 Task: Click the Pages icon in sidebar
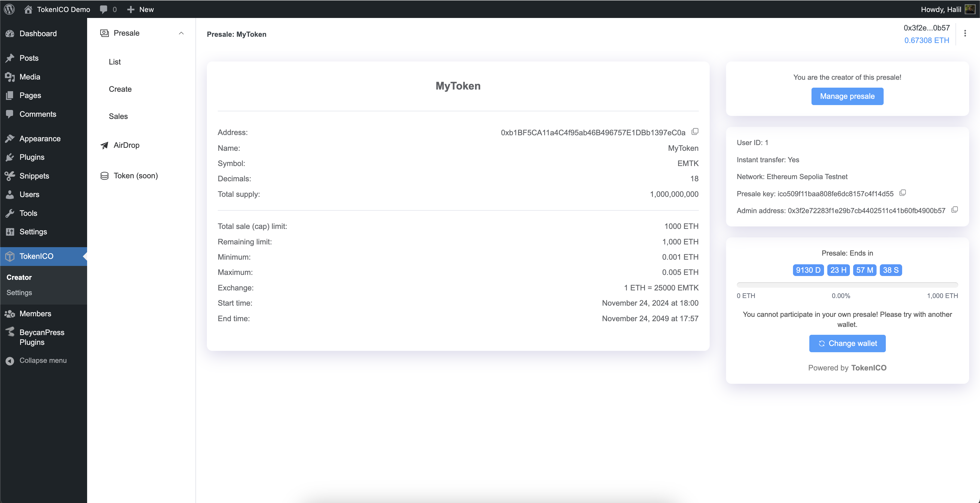click(10, 96)
